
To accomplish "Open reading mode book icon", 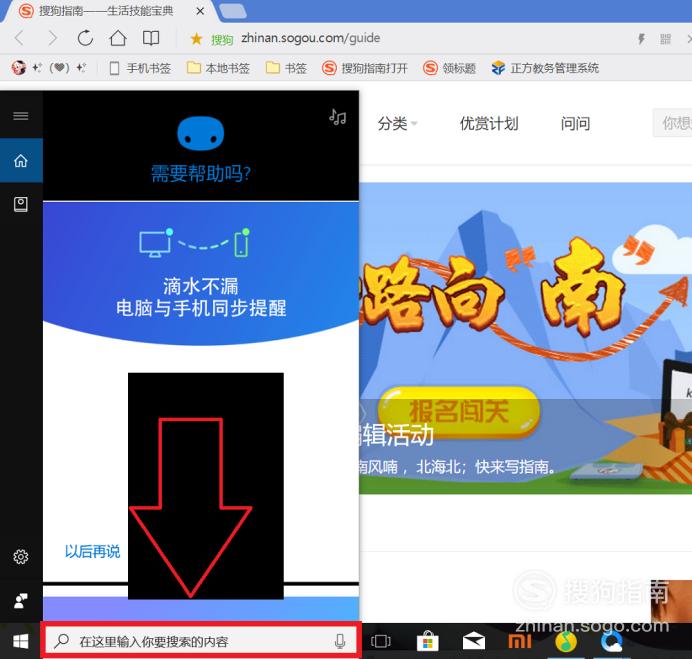I will click(x=151, y=38).
